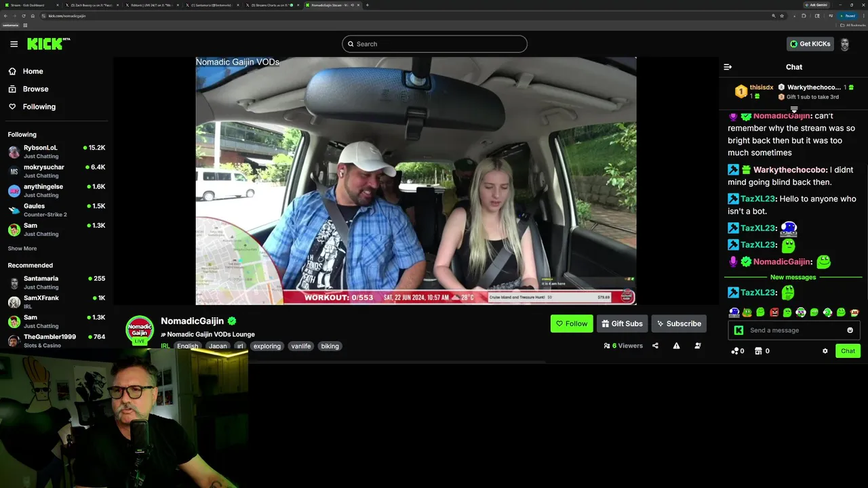Open browser extensions puzzle icon
Viewport: 868px width, 488px height.
(804, 16)
